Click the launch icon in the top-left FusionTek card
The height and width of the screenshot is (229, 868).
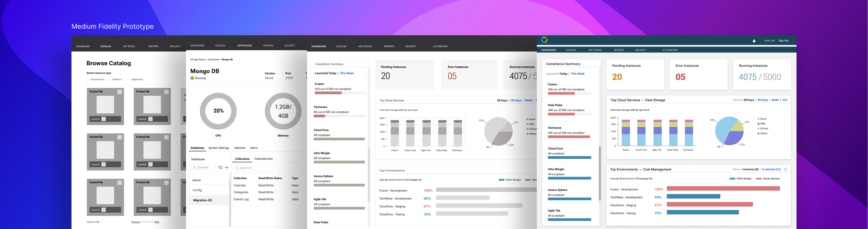pos(104,119)
